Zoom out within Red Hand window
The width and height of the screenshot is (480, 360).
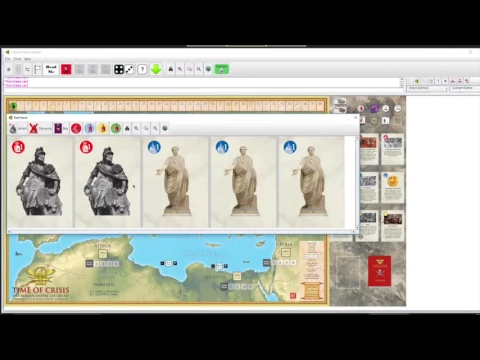click(155, 128)
